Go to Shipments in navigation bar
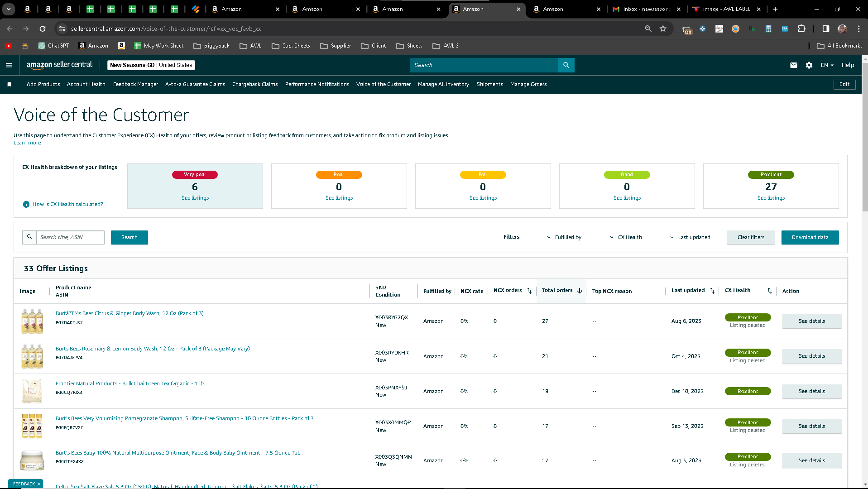Screen dimensions: 868x489 (490, 84)
